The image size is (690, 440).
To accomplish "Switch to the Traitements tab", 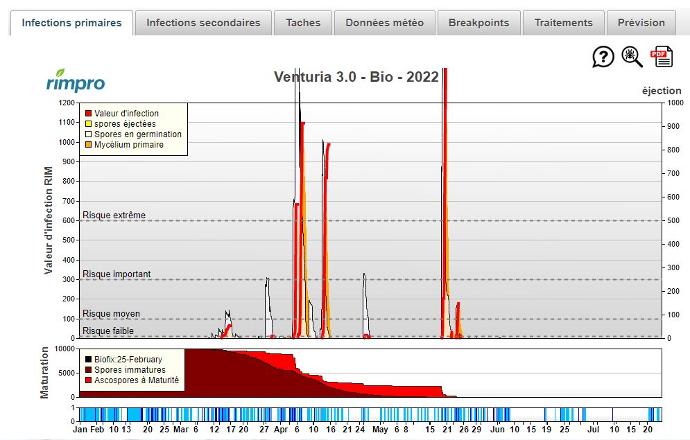I will tap(563, 23).
